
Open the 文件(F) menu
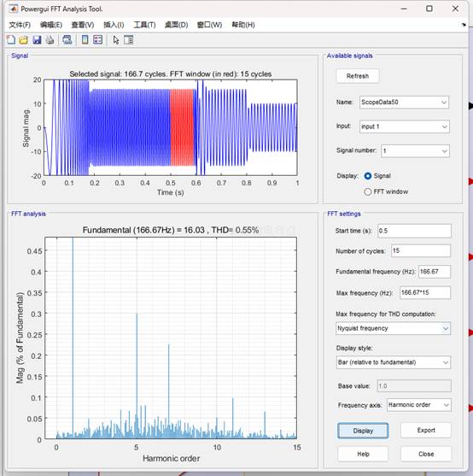[20, 25]
